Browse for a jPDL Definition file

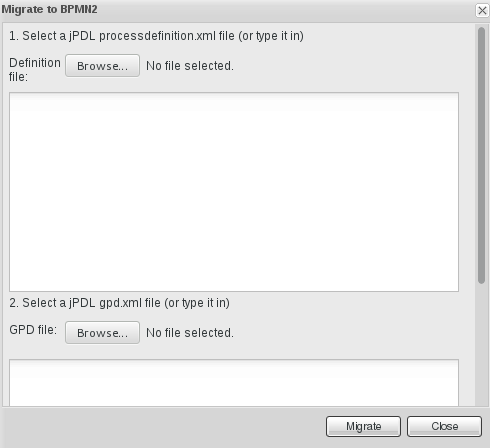tap(102, 66)
